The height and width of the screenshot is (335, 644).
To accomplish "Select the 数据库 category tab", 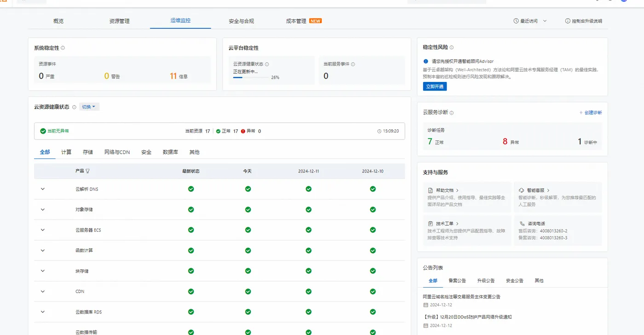I will tap(170, 152).
